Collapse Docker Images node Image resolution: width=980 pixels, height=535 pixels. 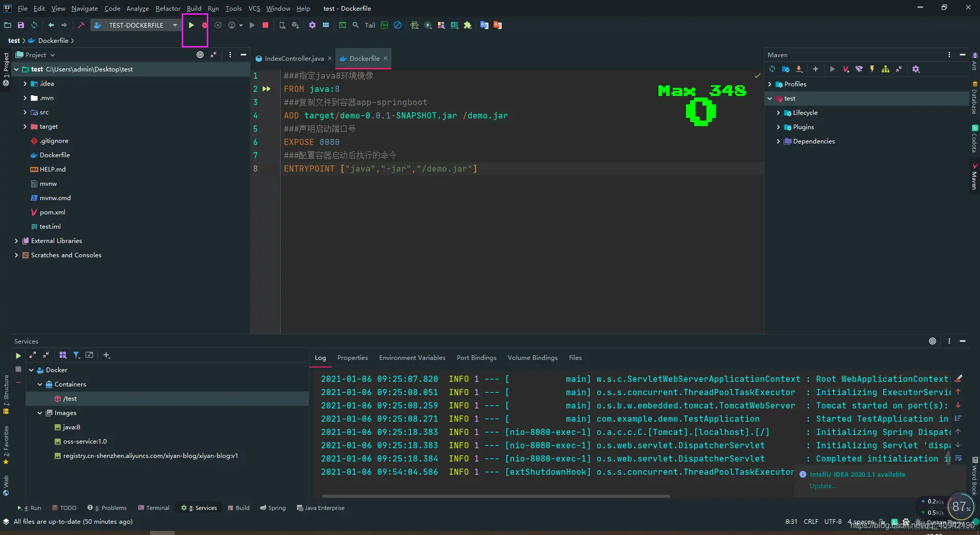click(x=40, y=413)
